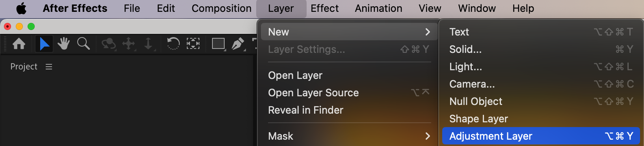Select the Pen tool
This screenshot has width=644, height=146.
[238, 44]
